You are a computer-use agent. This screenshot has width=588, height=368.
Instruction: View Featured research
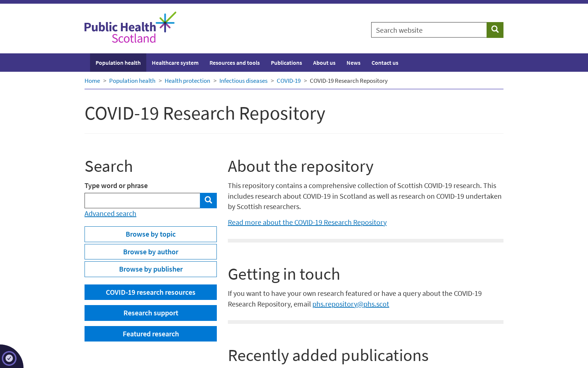click(151, 334)
